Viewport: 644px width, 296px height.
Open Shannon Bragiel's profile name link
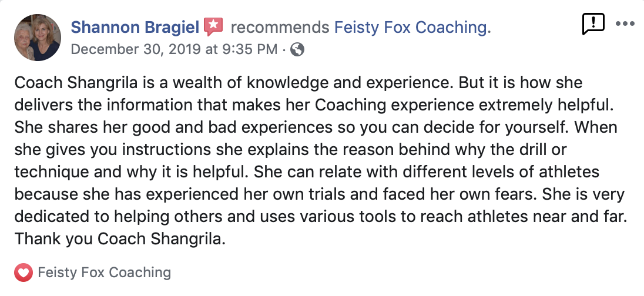(x=135, y=27)
